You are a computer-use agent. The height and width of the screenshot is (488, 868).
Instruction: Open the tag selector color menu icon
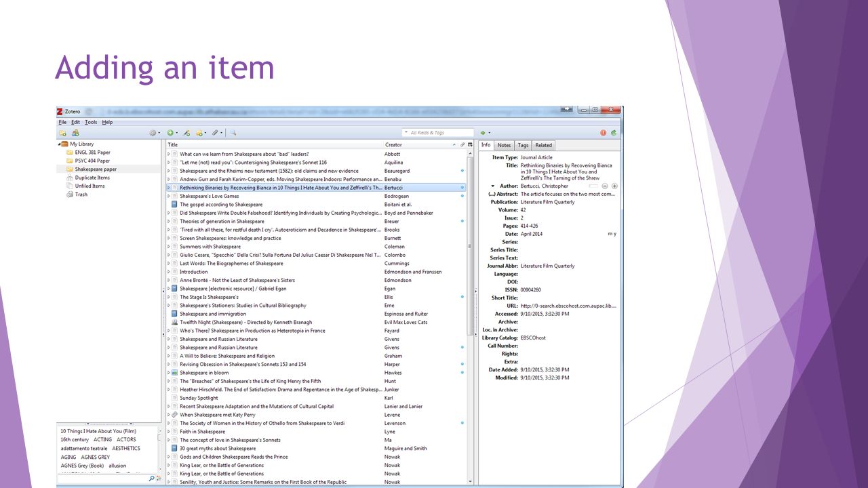click(x=159, y=479)
